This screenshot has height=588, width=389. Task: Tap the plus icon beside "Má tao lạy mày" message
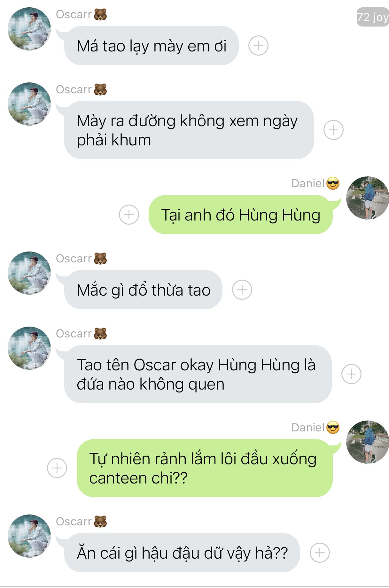[258, 46]
